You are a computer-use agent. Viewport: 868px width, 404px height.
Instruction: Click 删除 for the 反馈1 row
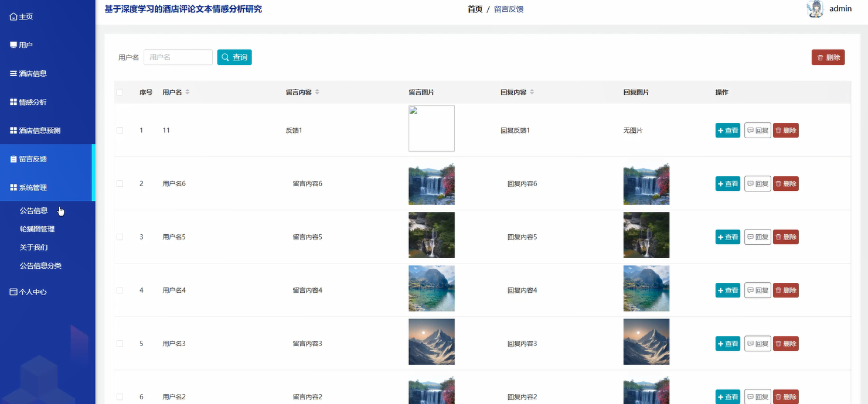click(x=786, y=130)
